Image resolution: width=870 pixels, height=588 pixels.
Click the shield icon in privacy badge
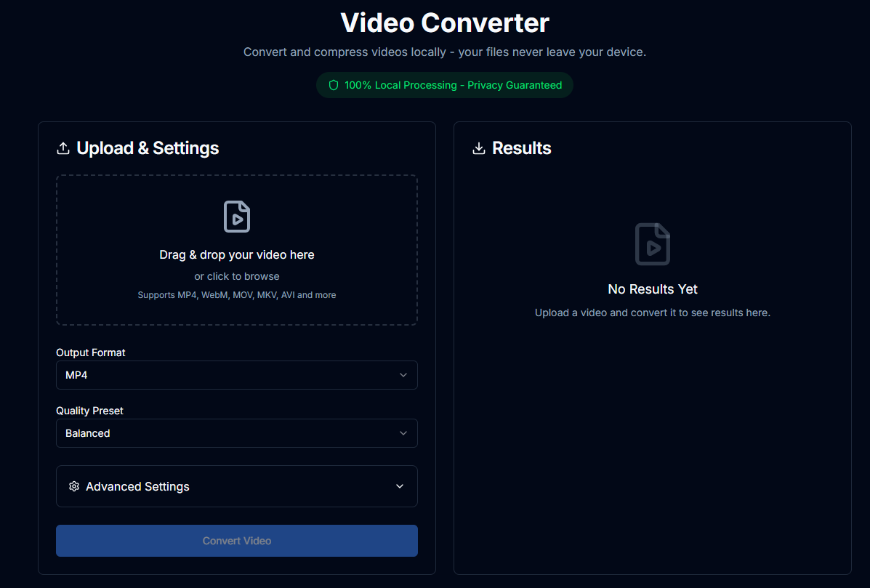333,84
